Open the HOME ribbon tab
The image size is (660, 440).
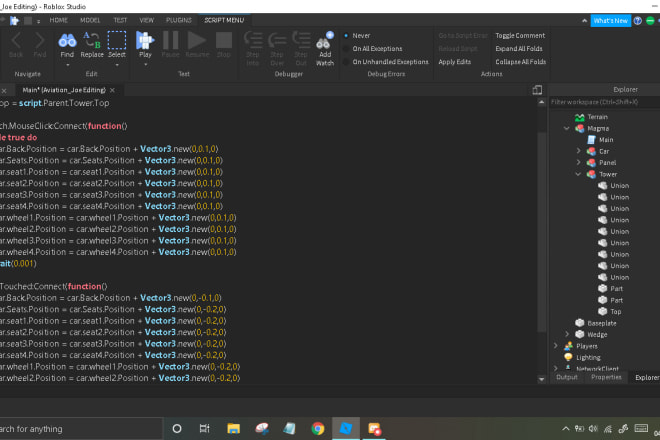(59, 20)
